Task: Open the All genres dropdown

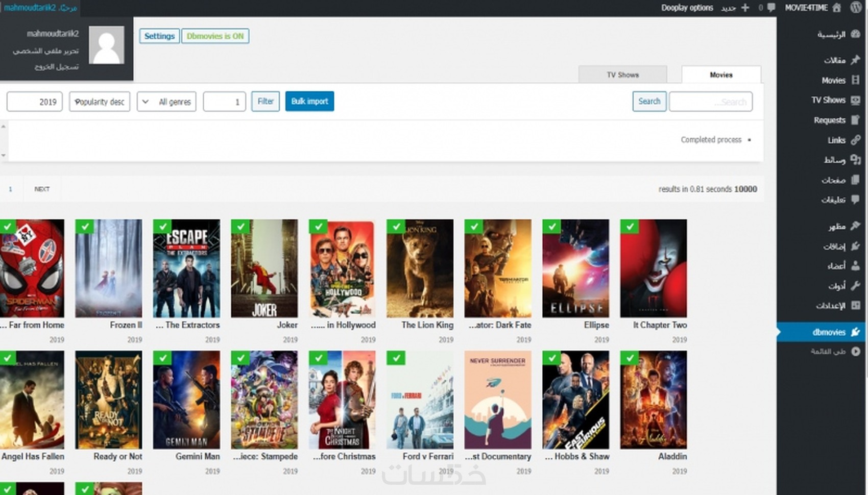Action: [x=166, y=102]
